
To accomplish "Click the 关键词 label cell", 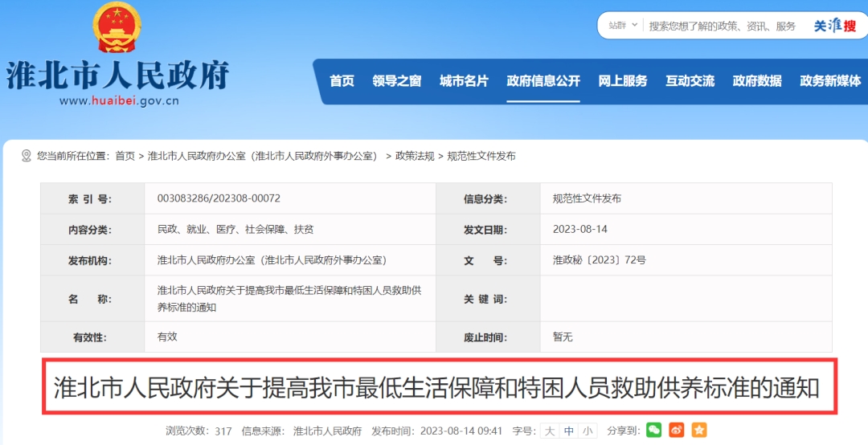I will click(488, 299).
